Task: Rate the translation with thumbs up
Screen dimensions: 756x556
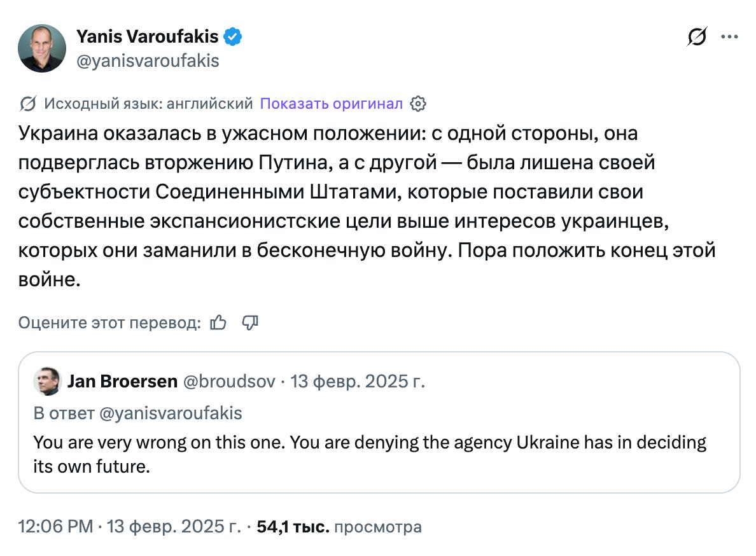Action: coord(218,323)
